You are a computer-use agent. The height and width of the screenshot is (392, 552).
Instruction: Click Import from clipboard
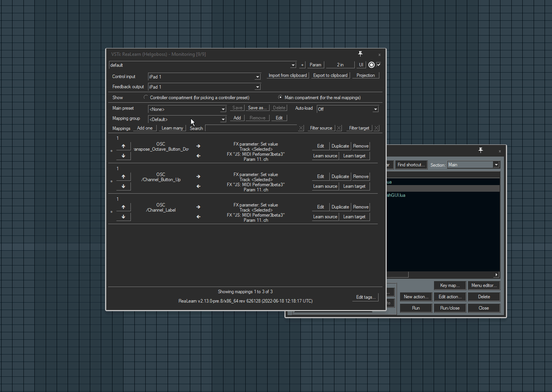pyautogui.click(x=288, y=75)
